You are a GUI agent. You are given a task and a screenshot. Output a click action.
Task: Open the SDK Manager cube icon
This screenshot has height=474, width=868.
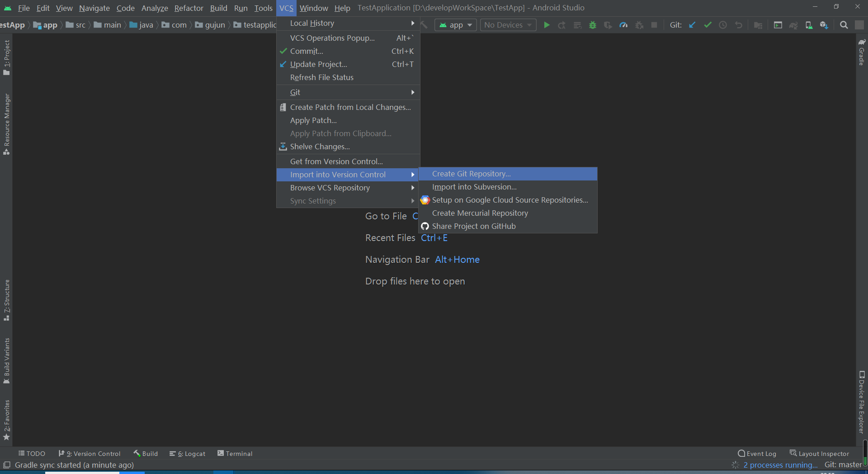click(824, 25)
